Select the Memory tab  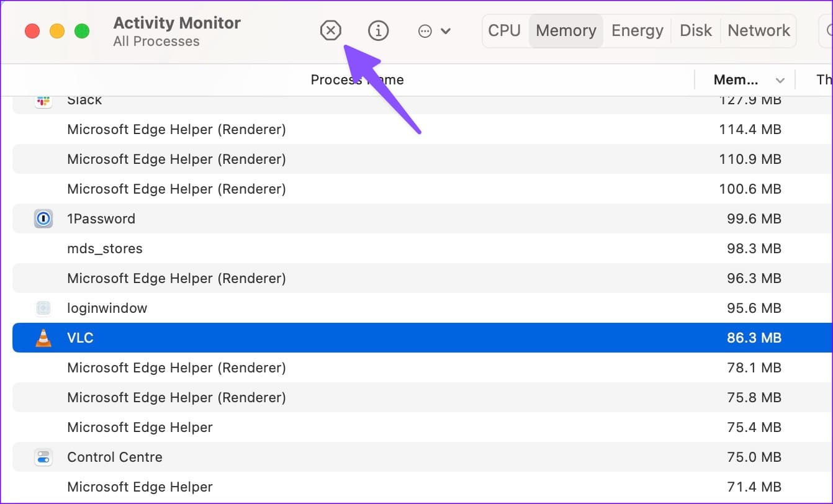point(565,30)
